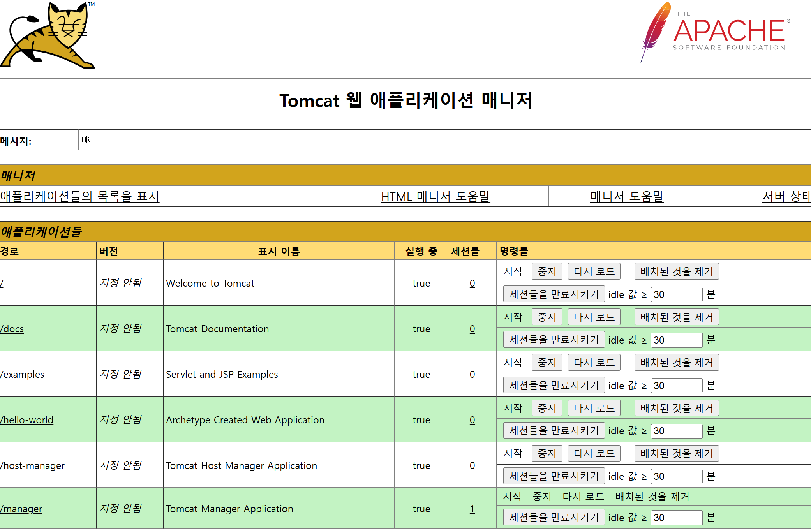Click the idle value field for /manager
811x532 pixels.
[676, 518]
